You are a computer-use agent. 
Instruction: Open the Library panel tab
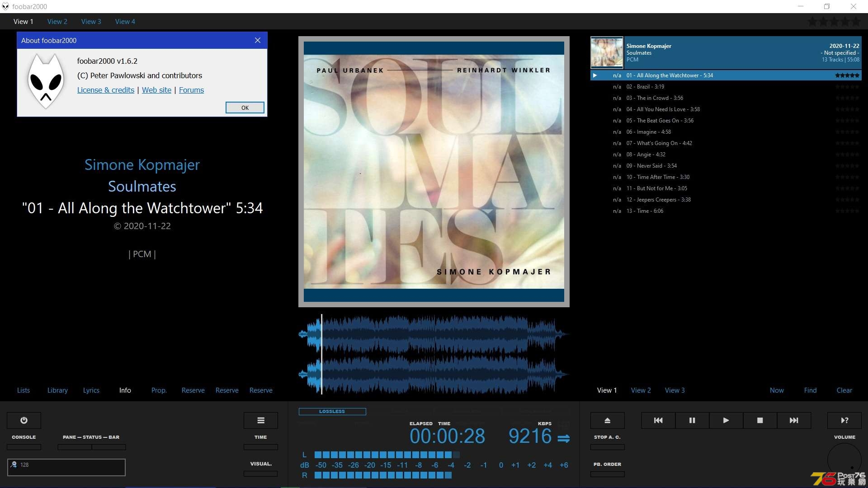[x=57, y=390]
